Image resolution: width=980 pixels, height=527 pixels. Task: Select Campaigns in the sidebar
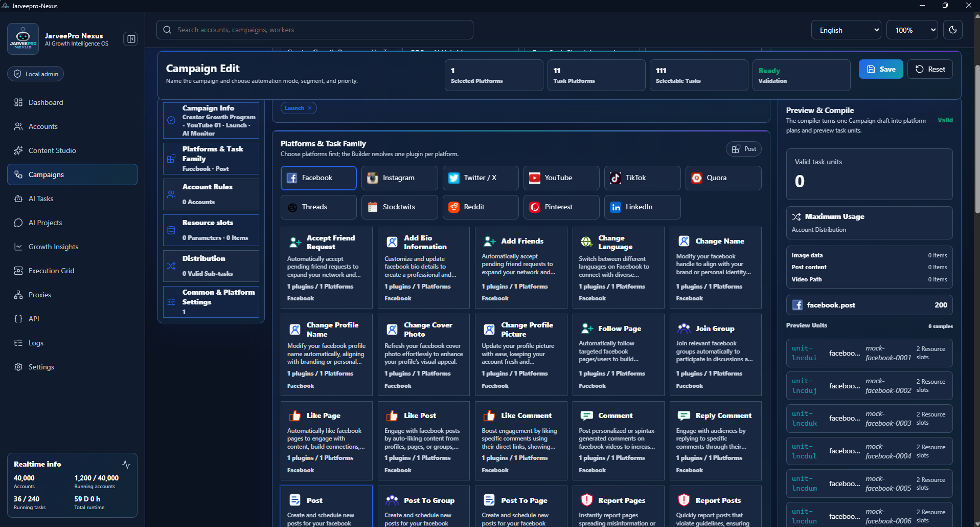click(x=72, y=174)
